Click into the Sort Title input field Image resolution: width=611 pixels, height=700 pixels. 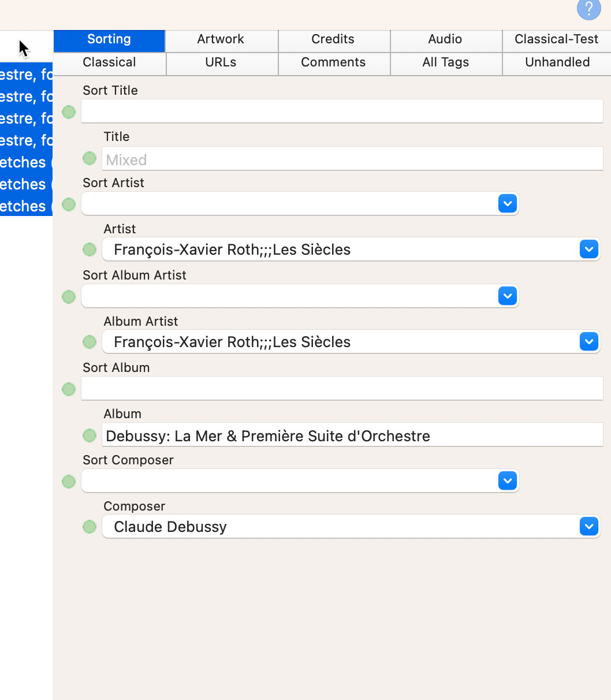[342, 111]
